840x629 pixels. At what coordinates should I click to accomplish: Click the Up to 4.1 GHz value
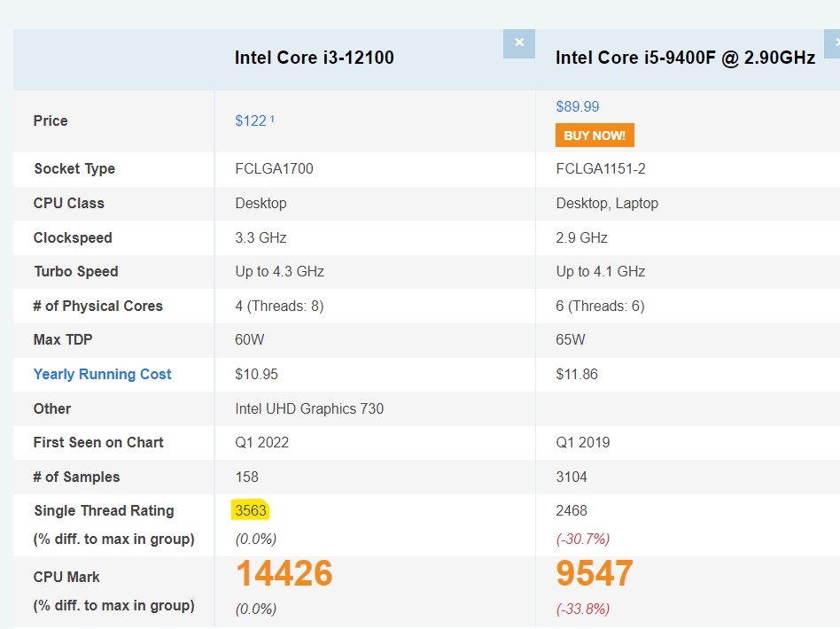[601, 272]
